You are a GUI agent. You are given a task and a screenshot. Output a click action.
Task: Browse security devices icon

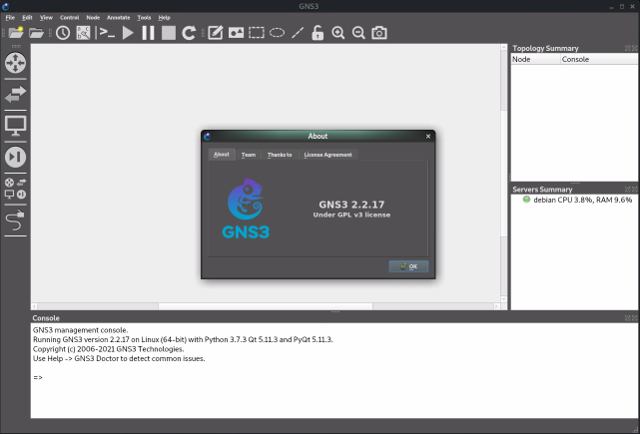click(16, 157)
